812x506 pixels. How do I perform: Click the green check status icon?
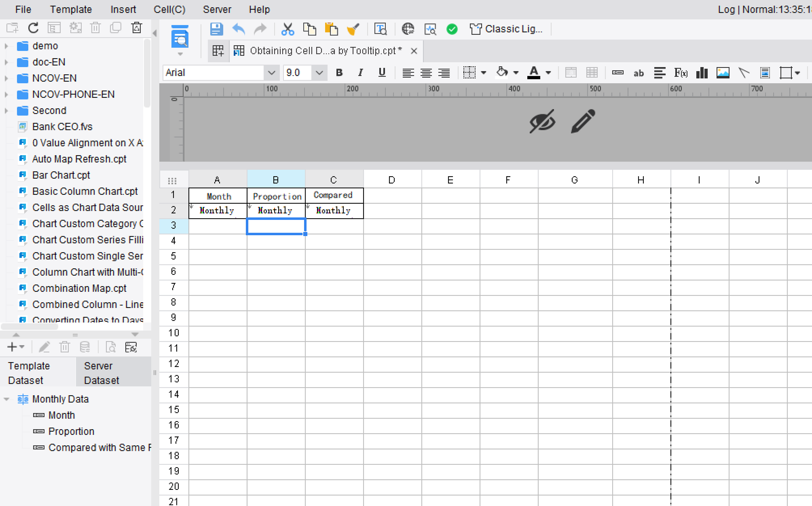click(452, 29)
